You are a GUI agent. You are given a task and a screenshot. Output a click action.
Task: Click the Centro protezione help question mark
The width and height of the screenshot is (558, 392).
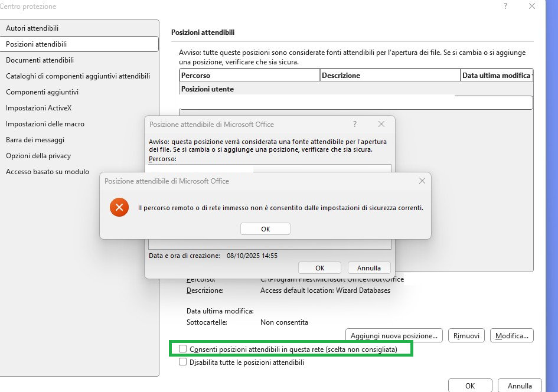point(505,6)
